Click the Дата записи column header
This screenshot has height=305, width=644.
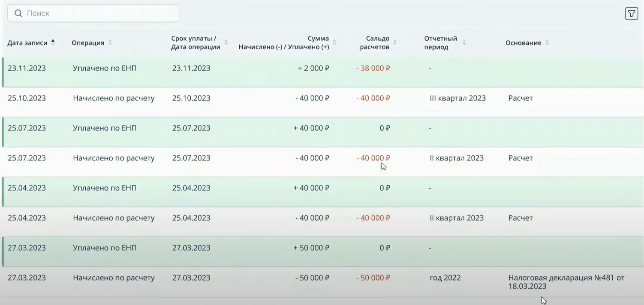[27, 43]
